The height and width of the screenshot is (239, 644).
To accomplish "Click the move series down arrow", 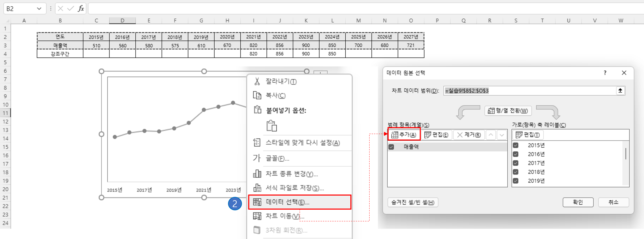I will 502,135.
